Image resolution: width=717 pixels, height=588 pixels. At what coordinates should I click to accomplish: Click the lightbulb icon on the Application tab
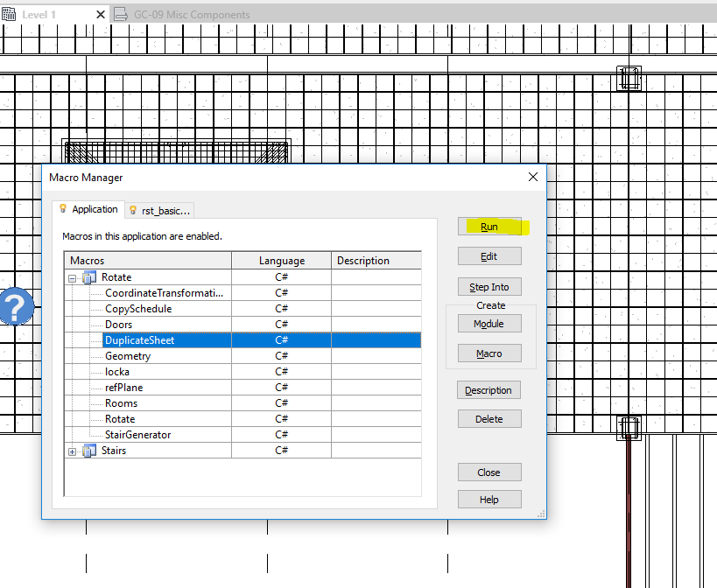(62, 208)
